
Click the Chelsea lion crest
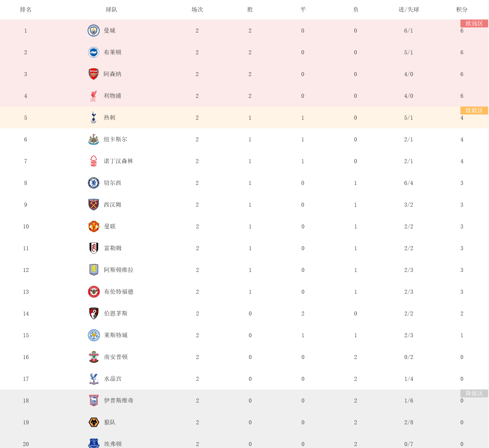tap(93, 183)
